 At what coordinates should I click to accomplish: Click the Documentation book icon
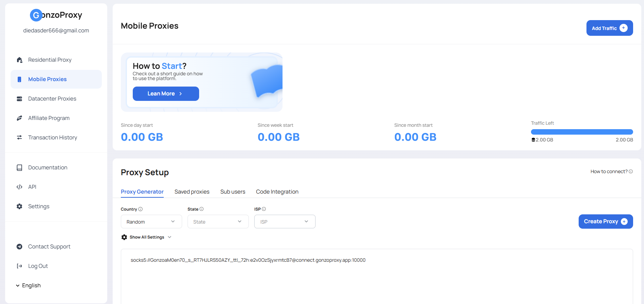tap(19, 168)
